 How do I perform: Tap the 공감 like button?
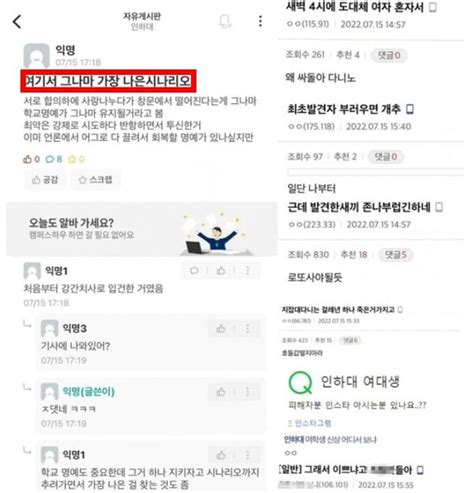45,180
